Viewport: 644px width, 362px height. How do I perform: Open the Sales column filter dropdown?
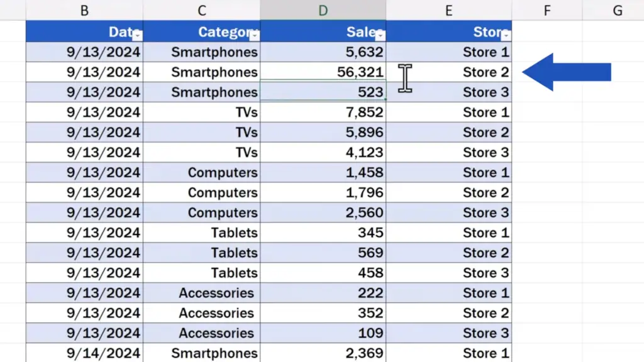[380, 36]
